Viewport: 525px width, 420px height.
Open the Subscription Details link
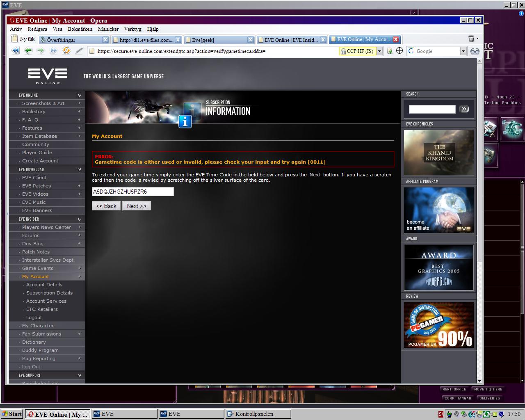coord(49,293)
